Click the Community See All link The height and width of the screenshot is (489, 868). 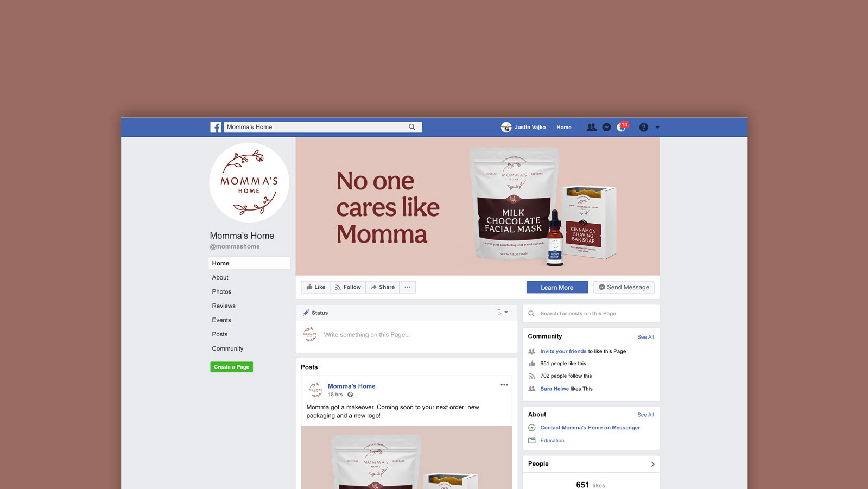645,337
